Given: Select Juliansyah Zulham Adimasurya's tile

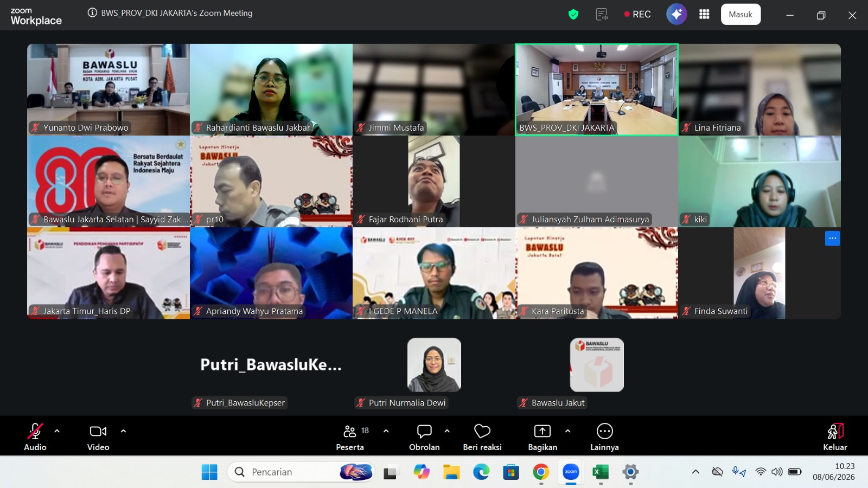Looking at the screenshot, I should point(597,181).
